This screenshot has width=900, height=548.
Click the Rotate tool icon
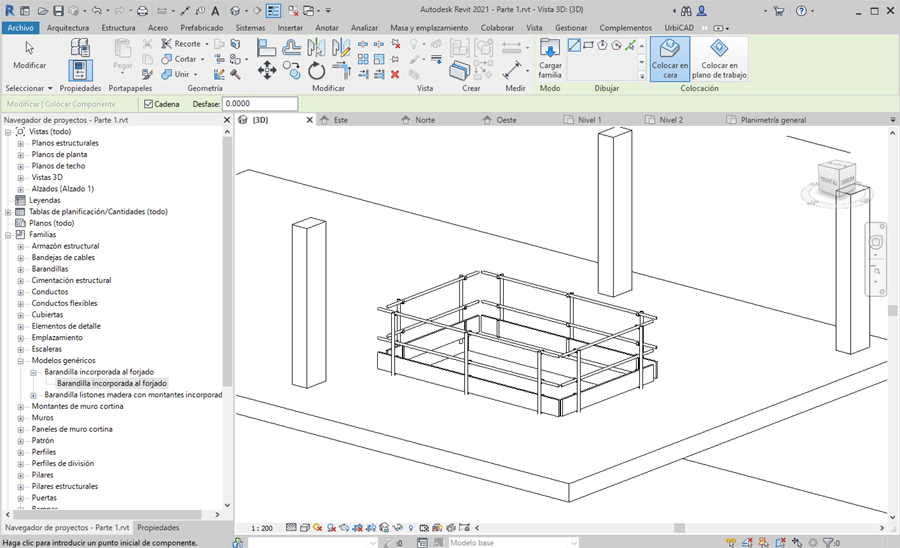(x=317, y=70)
